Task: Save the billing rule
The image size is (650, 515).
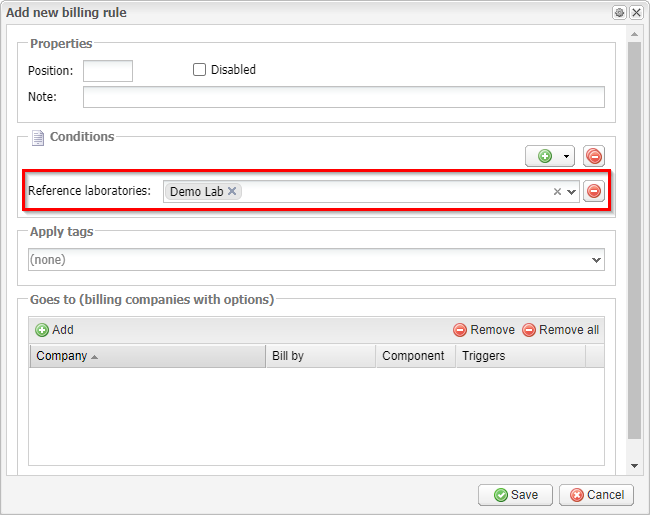Action: pyautogui.click(x=515, y=495)
